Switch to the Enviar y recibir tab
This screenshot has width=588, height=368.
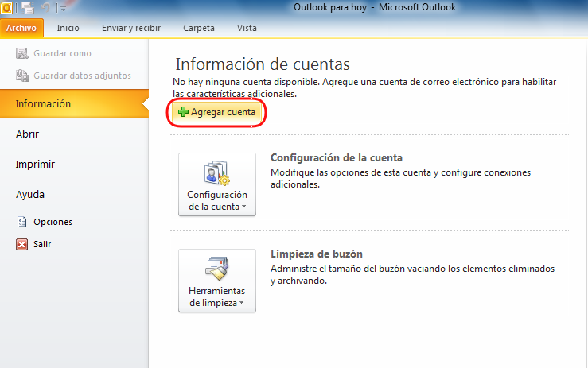(x=131, y=28)
